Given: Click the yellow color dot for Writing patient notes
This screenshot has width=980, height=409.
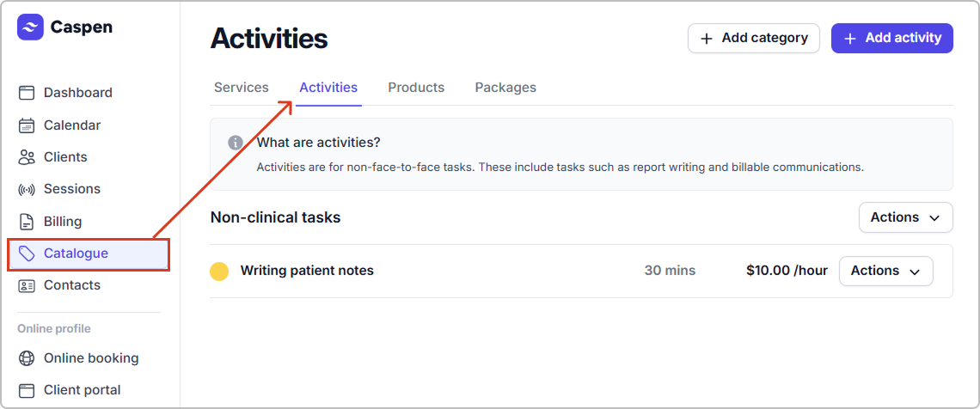Looking at the screenshot, I should (x=219, y=272).
